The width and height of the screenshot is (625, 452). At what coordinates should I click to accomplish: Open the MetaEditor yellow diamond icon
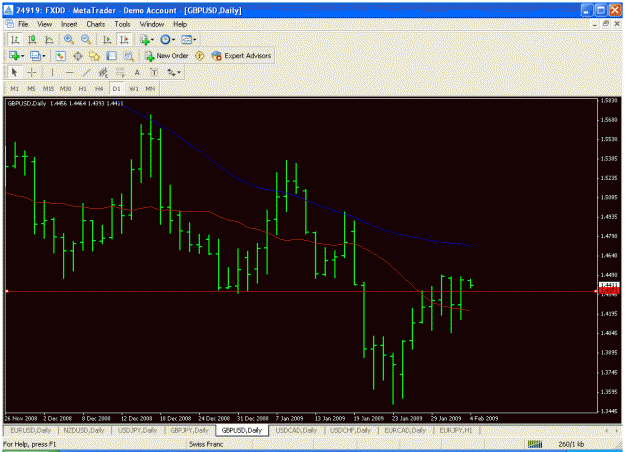pos(199,56)
